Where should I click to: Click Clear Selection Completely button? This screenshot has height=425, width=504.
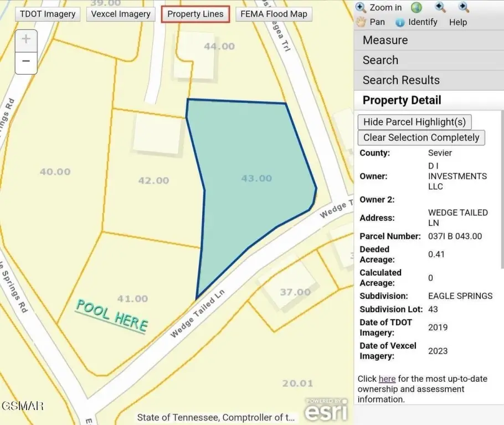pyautogui.click(x=421, y=137)
